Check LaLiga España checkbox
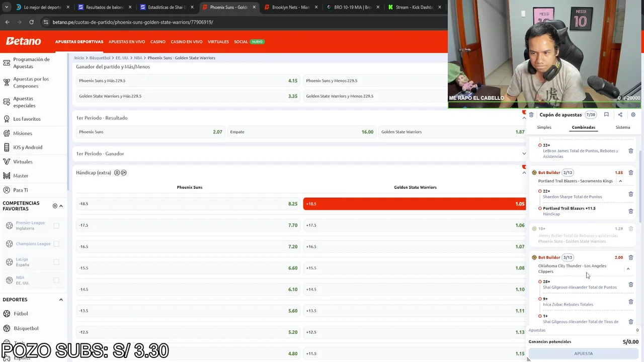Screen dimensions: 644x362 pos(56,262)
